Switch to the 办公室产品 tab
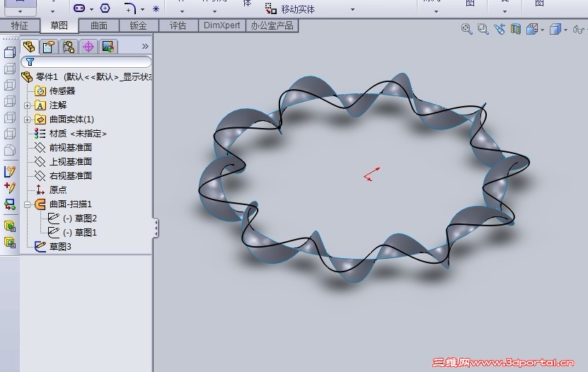The width and height of the screenshot is (588, 372). (272, 25)
